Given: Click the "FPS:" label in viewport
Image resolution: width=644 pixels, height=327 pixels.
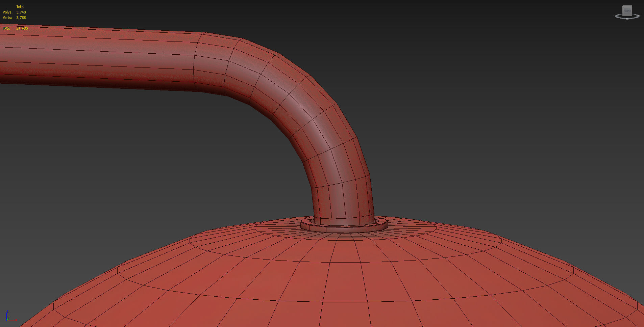Looking at the screenshot, I should 6,28.
